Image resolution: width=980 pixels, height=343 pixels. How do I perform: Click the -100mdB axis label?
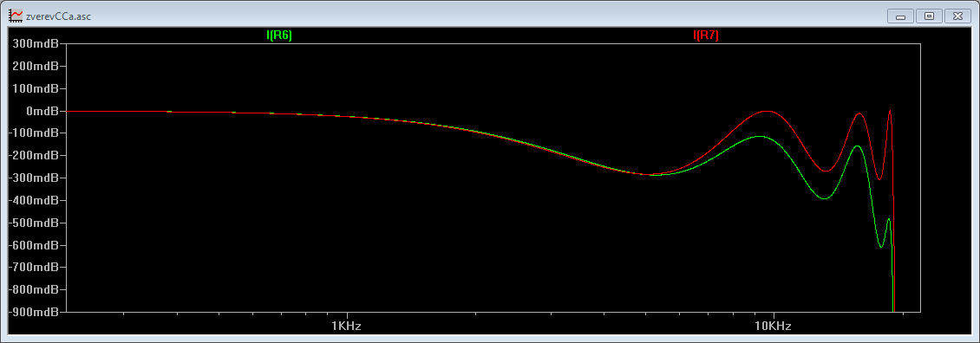34,133
